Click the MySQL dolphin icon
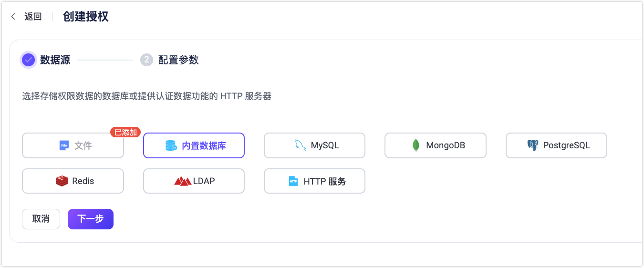The height and width of the screenshot is (268, 644). pos(300,145)
